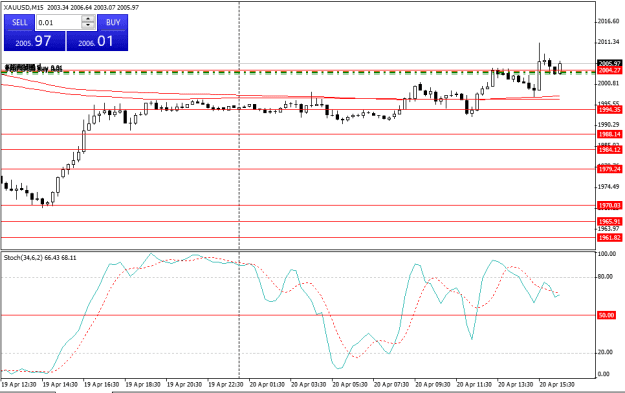Click the 19 Apr 22:30 time label

(x=226, y=385)
